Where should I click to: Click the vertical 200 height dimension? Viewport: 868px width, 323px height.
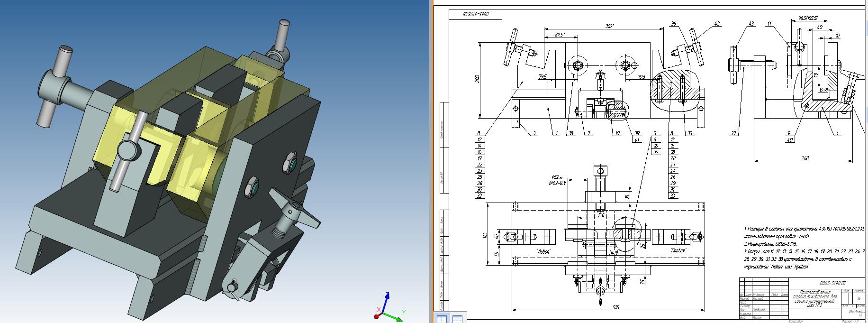[477, 78]
